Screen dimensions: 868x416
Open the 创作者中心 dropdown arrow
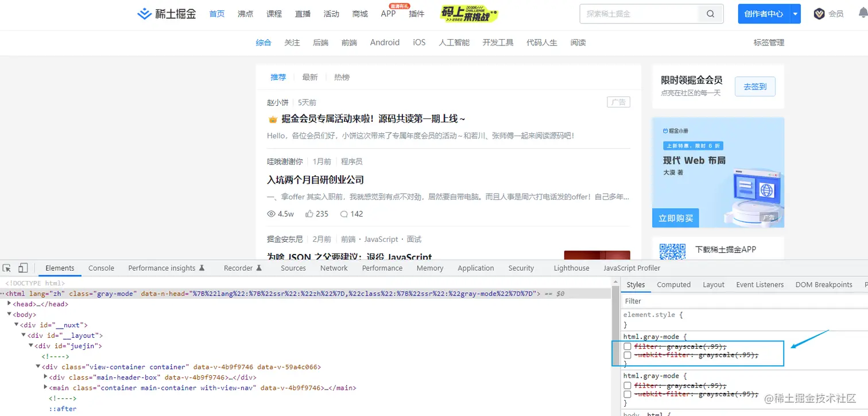coord(795,14)
